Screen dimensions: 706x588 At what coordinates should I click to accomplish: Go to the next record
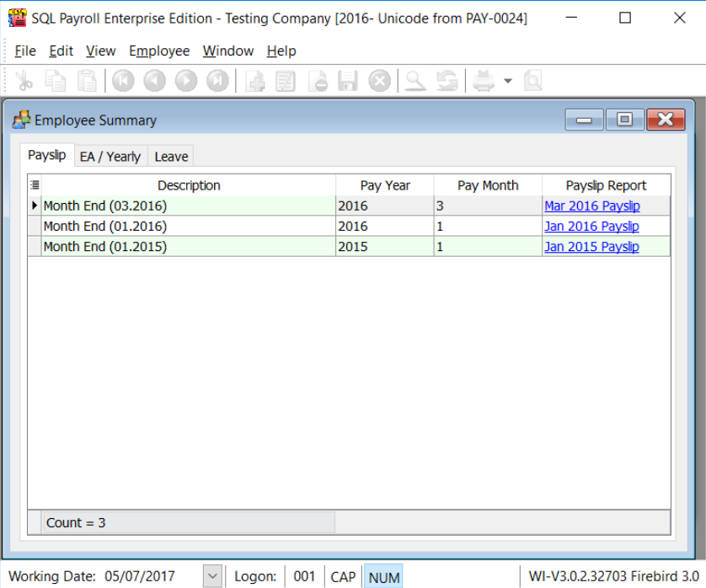coord(186,81)
